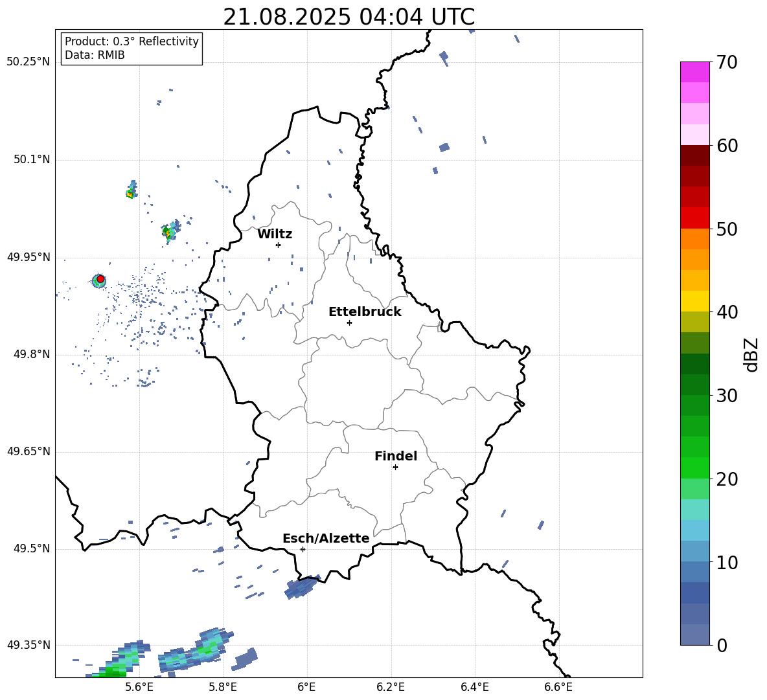Click the red dot marker west of Wiltz

click(100, 279)
